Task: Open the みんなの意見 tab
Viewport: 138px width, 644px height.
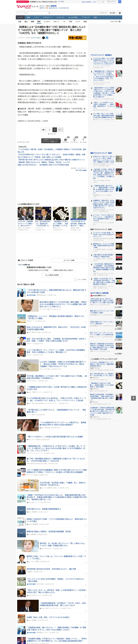Action: tap(73, 17)
